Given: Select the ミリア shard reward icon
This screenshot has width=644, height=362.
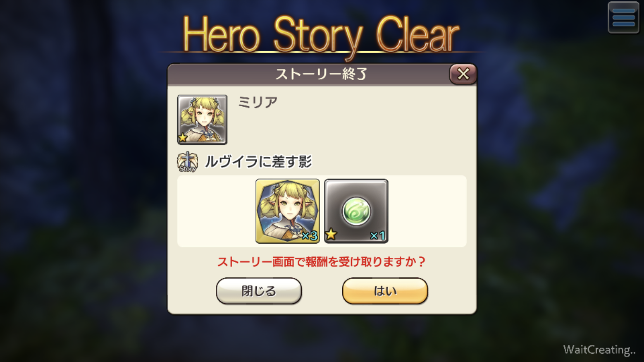Looking at the screenshot, I should pos(288,211).
